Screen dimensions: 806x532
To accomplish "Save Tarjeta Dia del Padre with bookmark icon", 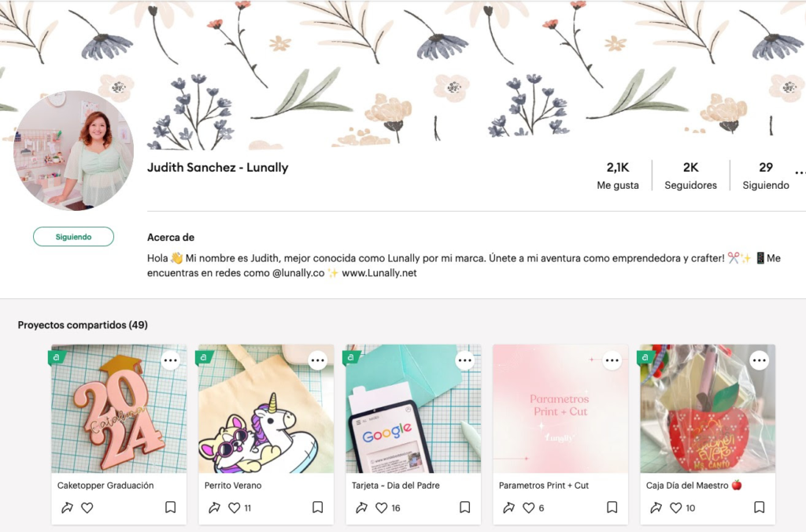I will click(464, 508).
